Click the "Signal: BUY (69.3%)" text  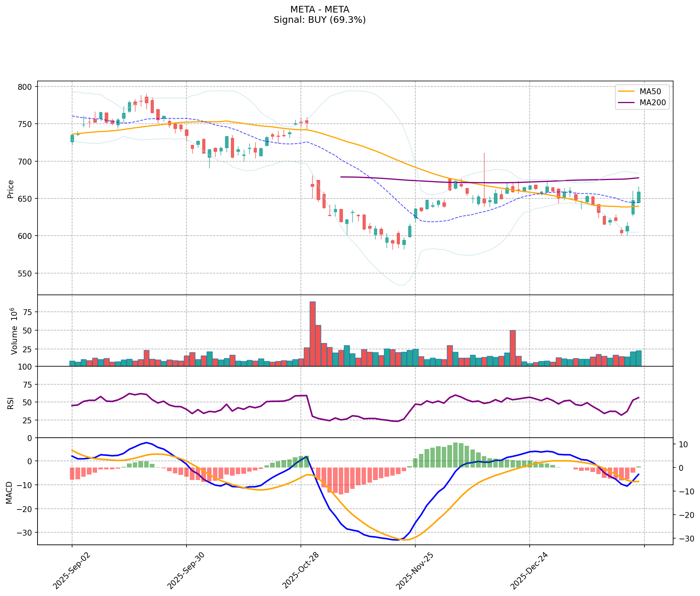(319, 20)
